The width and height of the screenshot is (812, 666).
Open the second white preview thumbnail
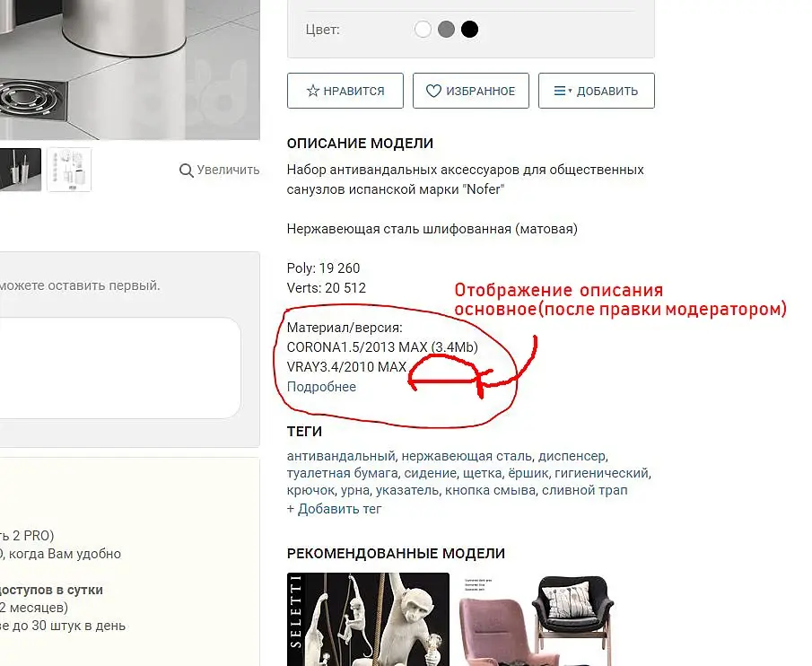(x=69, y=170)
